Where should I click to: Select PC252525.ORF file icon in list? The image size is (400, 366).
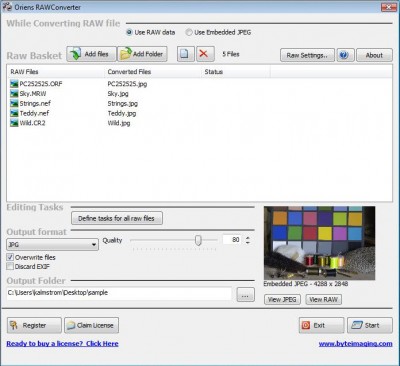pyautogui.click(x=14, y=84)
